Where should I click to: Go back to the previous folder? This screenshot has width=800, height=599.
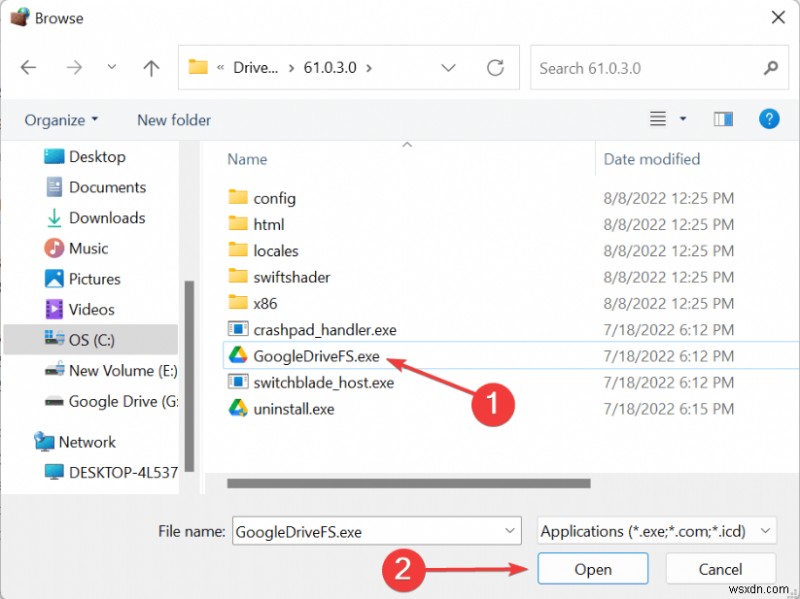click(x=28, y=68)
